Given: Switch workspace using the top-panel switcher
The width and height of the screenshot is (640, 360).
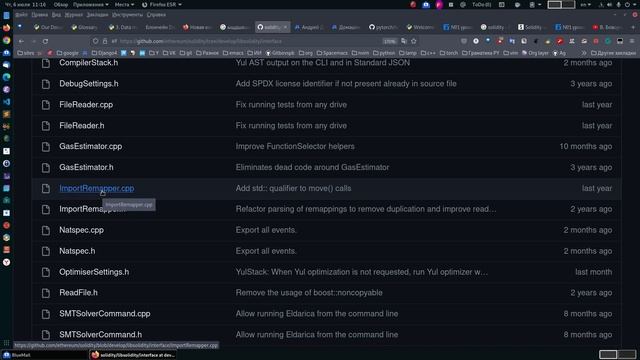Looking at the screenshot, I should click(x=561, y=4).
